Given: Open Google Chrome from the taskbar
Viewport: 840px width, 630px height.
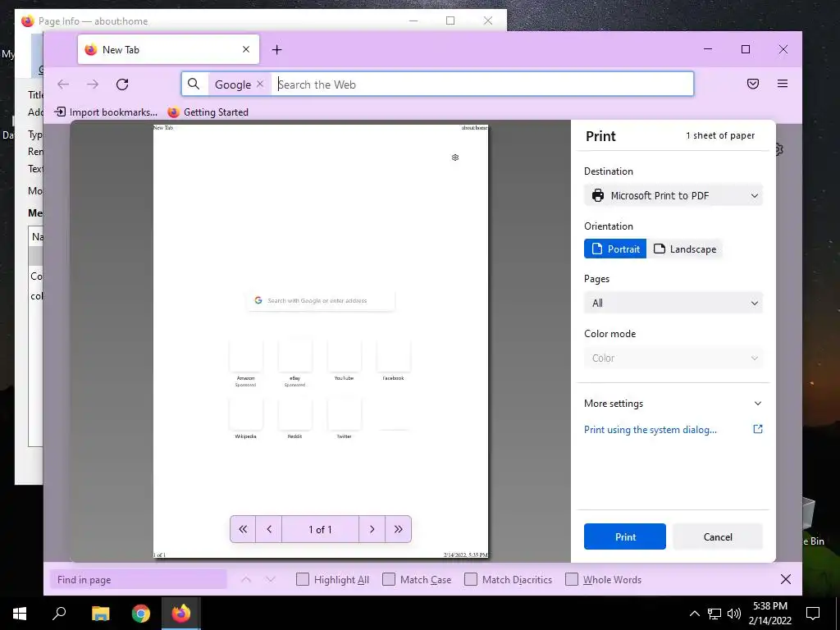Looking at the screenshot, I should point(141,614).
